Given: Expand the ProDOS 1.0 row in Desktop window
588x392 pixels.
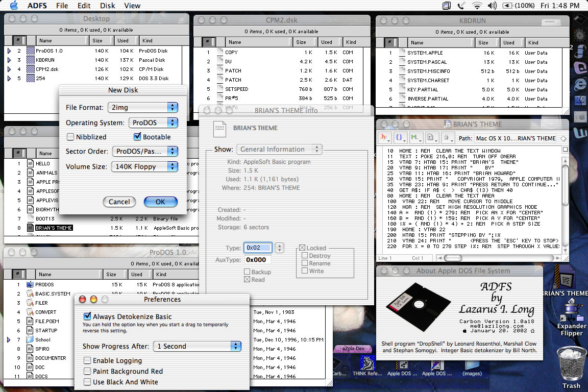Looking at the screenshot, I should coord(9,51).
